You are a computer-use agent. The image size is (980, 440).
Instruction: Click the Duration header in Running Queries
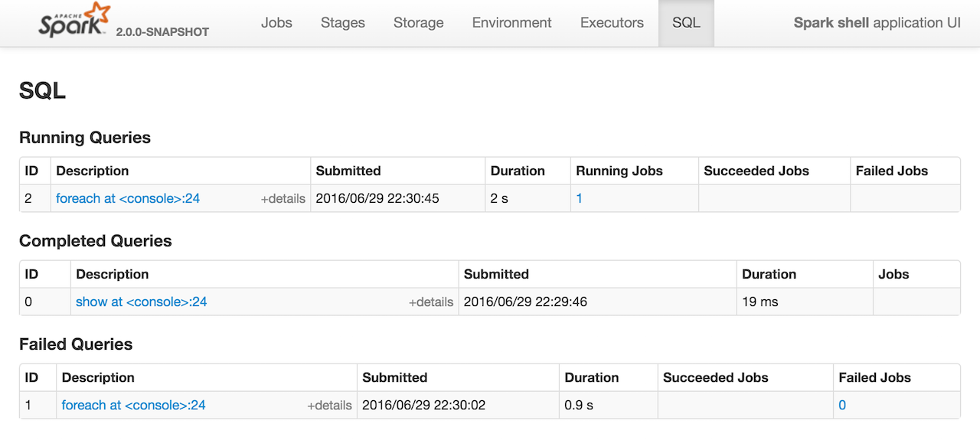click(518, 171)
